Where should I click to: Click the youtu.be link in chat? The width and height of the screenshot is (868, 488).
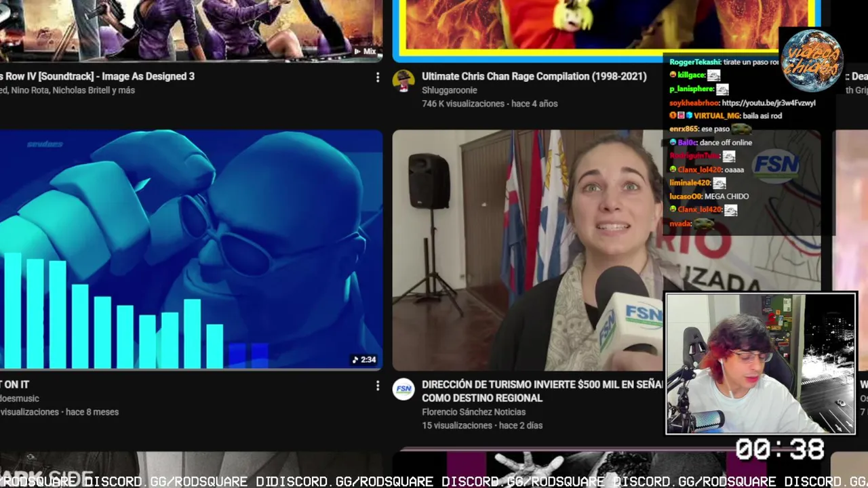coord(768,103)
